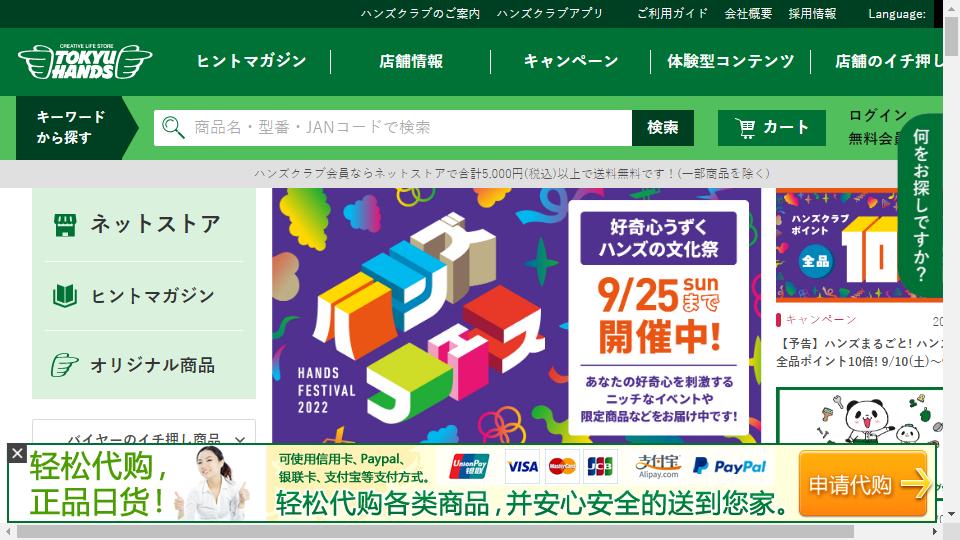The height and width of the screenshot is (540, 960).
Task: Open the Hands Festival 2022 banner
Action: point(516,315)
